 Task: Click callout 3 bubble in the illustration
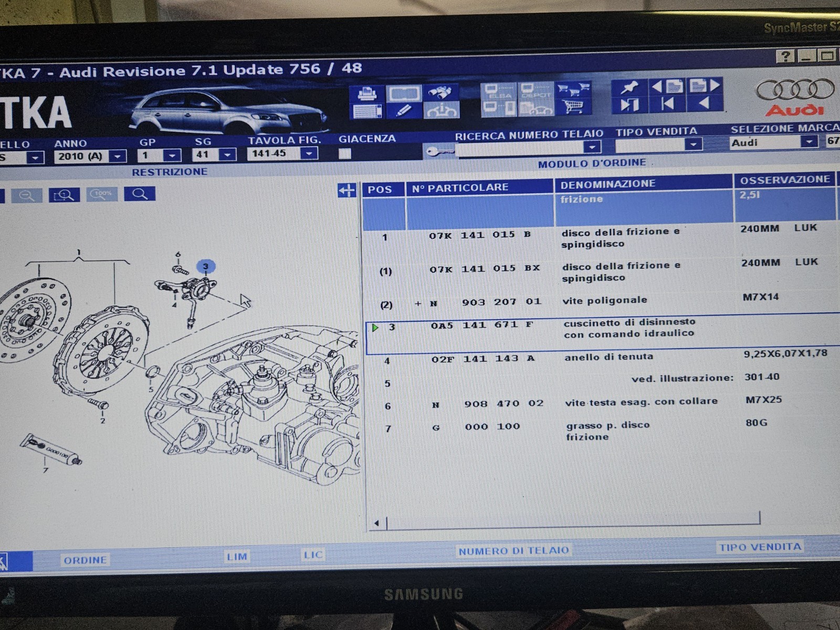pyautogui.click(x=205, y=266)
